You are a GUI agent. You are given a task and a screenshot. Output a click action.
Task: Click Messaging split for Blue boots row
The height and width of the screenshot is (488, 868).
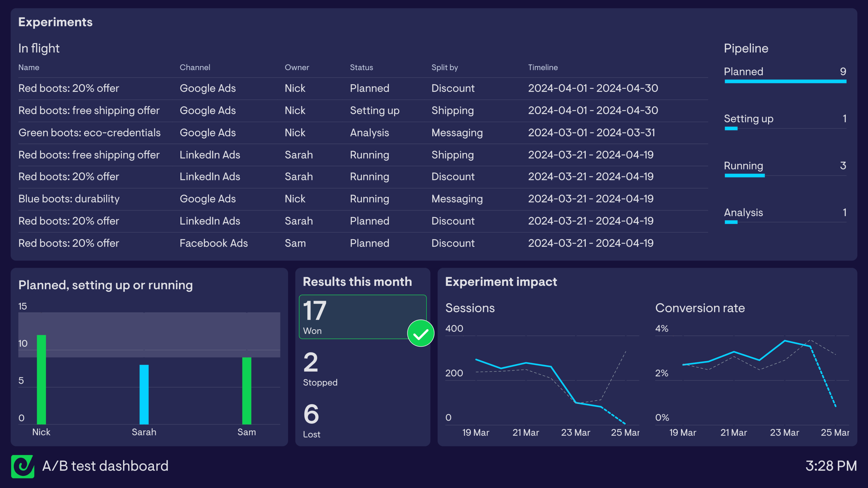click(x=457, y=199)
